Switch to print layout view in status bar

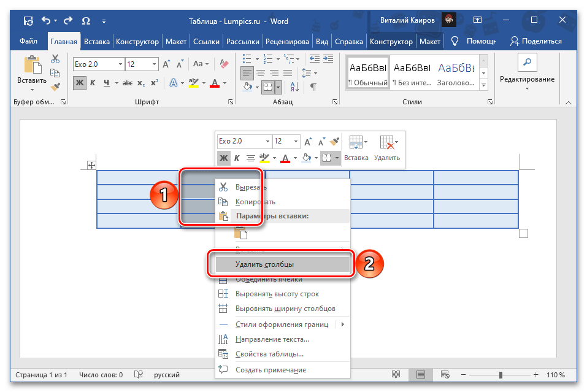[x=420, y=374]
